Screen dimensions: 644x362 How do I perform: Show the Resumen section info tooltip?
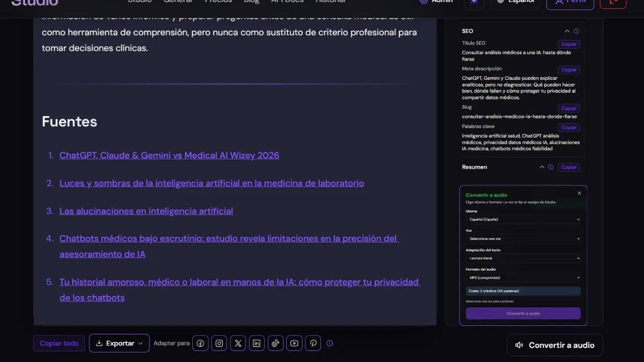pos(551,167)
